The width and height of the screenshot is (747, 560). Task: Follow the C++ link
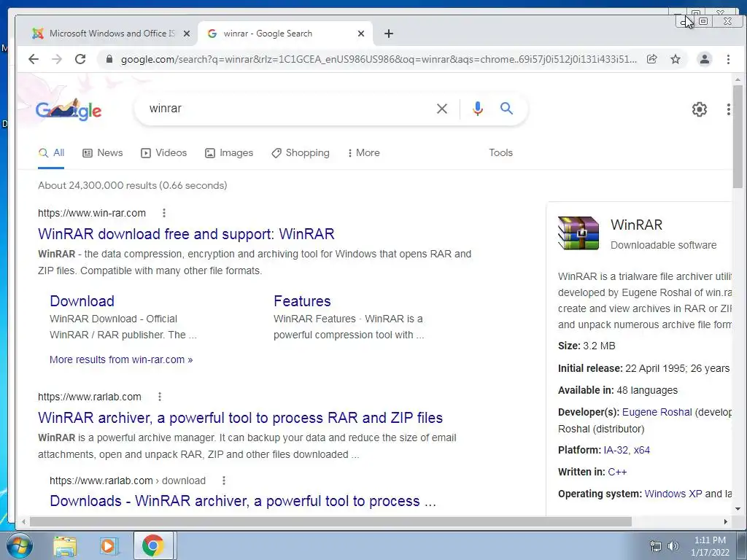[x=617, y=472]
